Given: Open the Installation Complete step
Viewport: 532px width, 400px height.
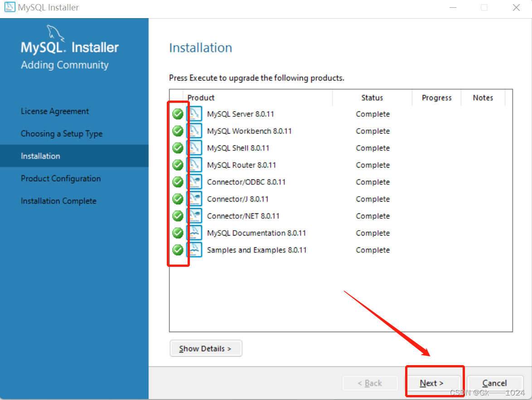Looking at the screenshot, I should click(58, 201).
